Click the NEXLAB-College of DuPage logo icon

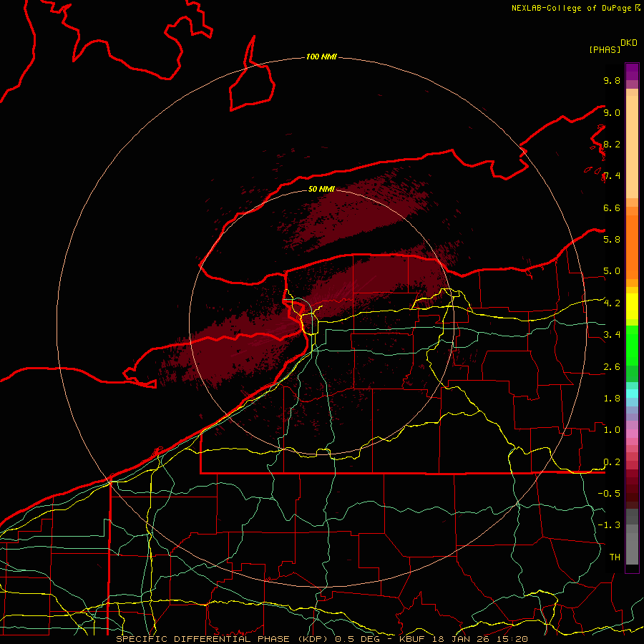tap(638, 8)
